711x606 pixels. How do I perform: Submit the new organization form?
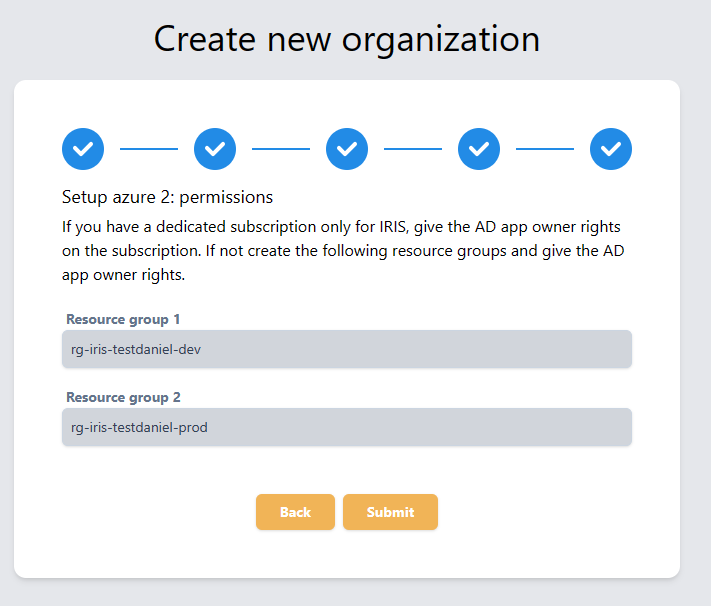(x=390, y=512)
